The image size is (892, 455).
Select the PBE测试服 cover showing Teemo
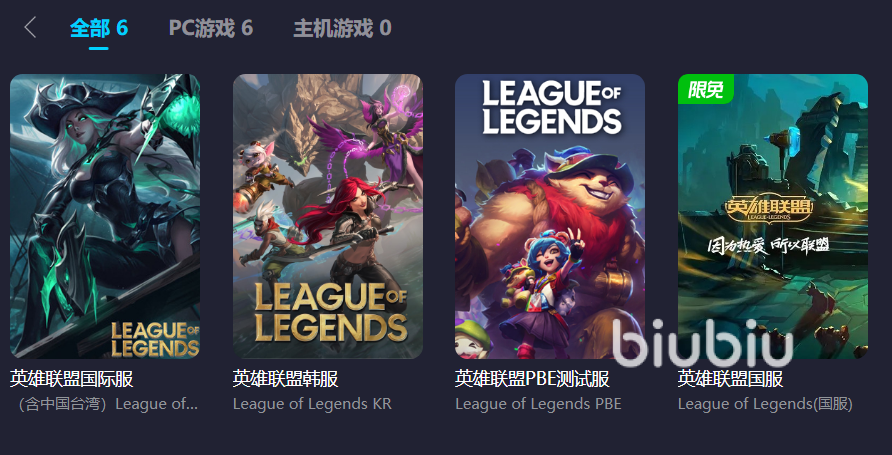(x=550, y=216)
